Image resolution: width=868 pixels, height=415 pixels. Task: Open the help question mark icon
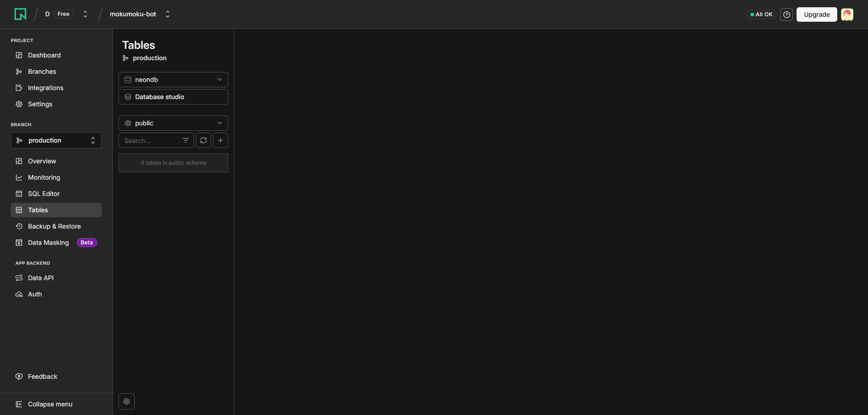pos(787,14)
